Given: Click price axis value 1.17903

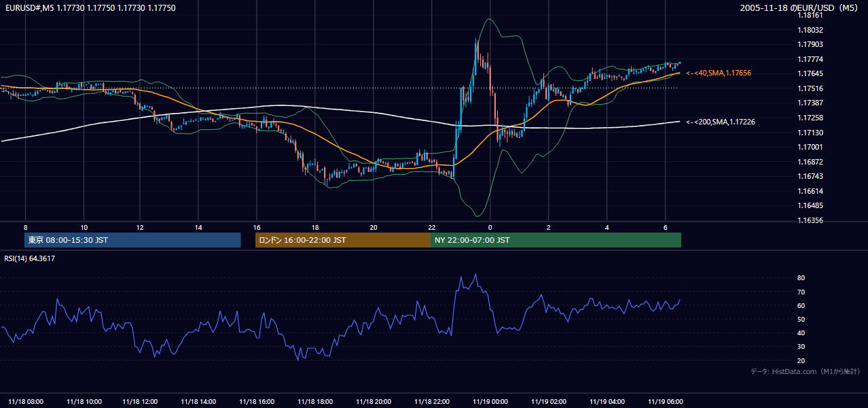Looking at the screenshot, I should [x=810, y=44].
